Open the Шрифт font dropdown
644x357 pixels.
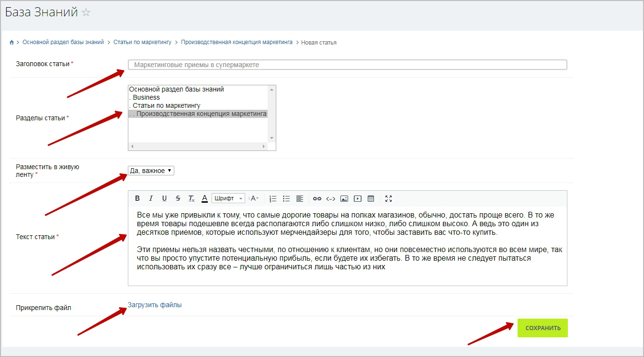(228, 198)
